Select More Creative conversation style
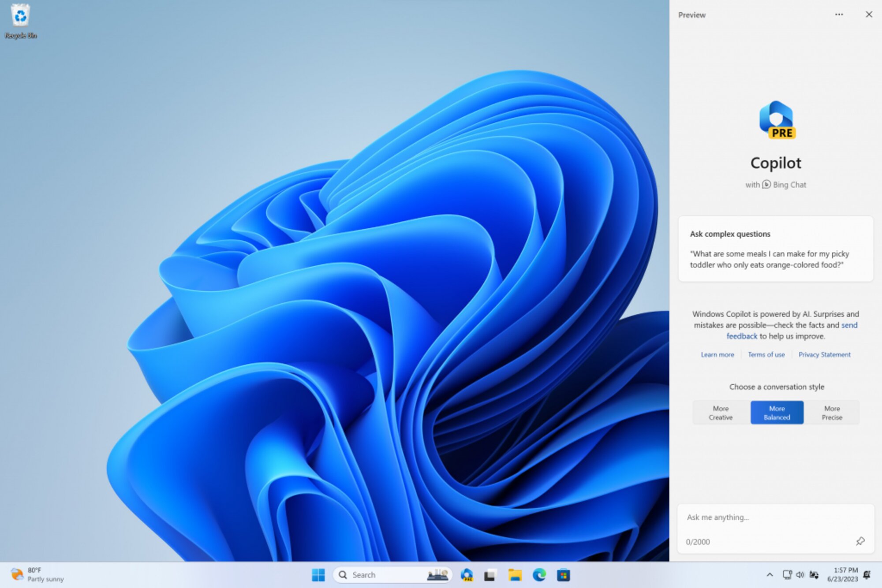 720,412
